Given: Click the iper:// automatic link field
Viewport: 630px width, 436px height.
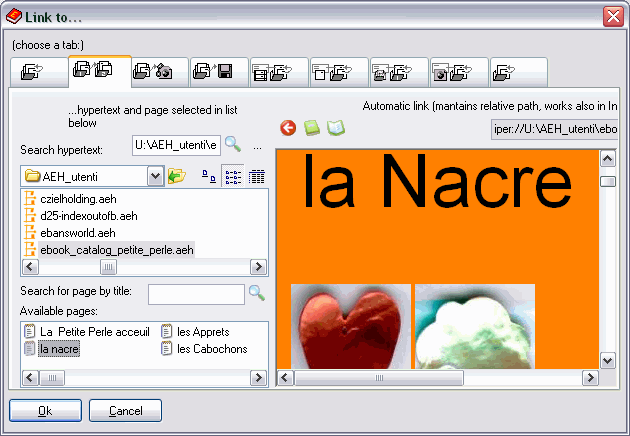Looking at the screenshot, I should click(554, 129).
